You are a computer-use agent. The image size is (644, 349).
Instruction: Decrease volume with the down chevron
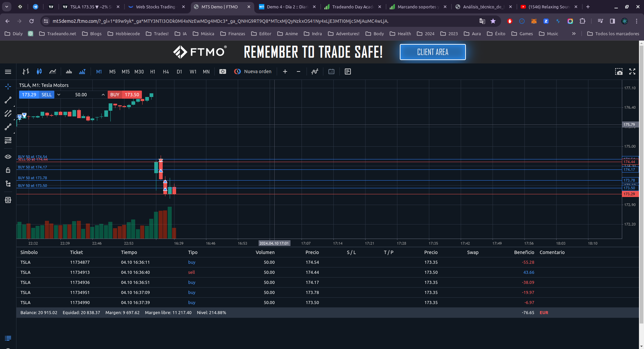coord(59,95)
